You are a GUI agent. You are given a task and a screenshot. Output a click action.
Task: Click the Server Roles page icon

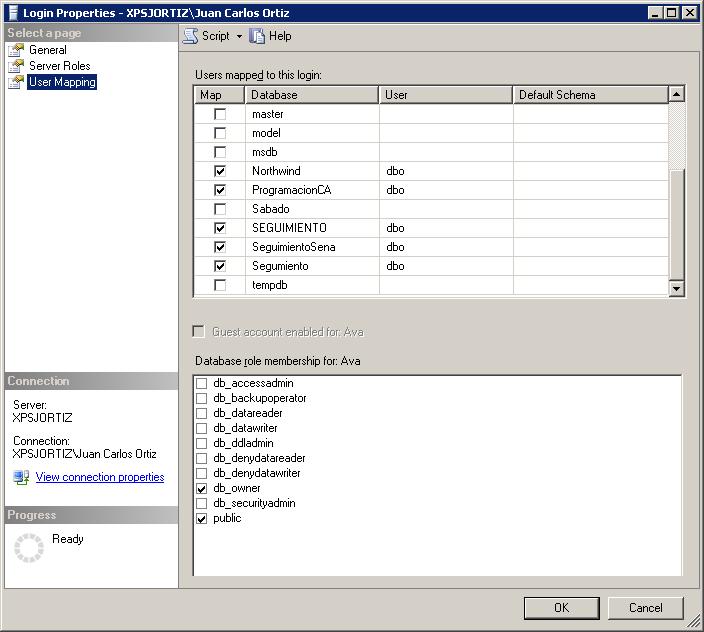pyautogui.click(x=16, y=66)
